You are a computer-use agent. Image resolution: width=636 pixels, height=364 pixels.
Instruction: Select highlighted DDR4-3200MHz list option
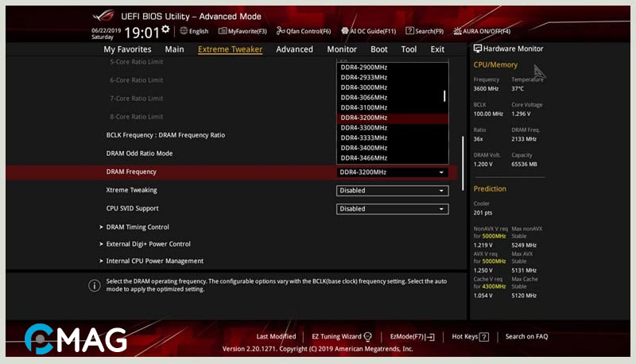tap(392, 118)
